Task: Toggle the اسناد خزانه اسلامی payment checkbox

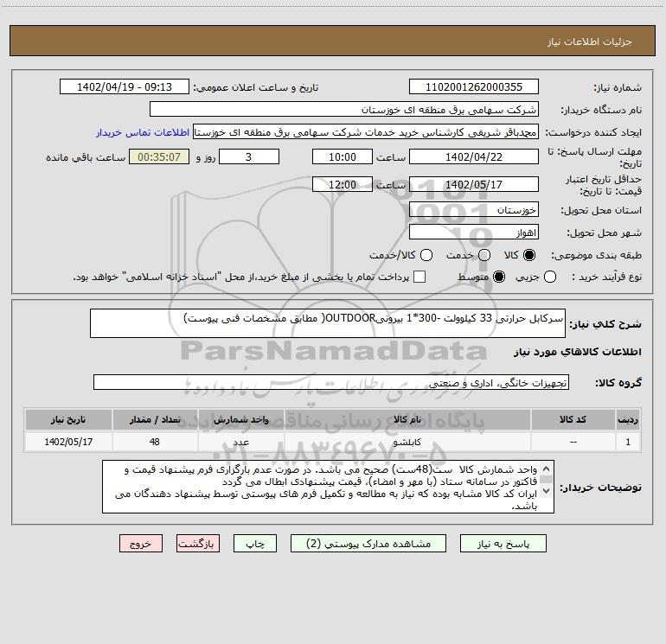Action: (x=419, y=277)
